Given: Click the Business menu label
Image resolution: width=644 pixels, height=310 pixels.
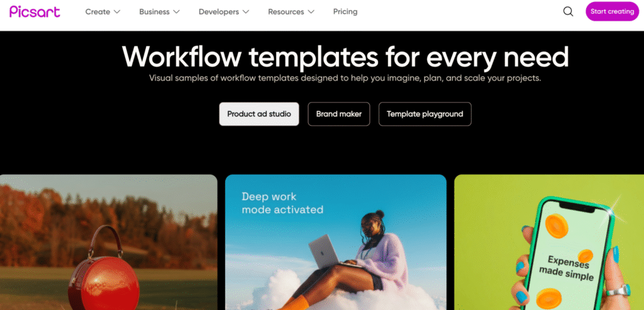Looking at the screenshot, I should coord(155,11).
